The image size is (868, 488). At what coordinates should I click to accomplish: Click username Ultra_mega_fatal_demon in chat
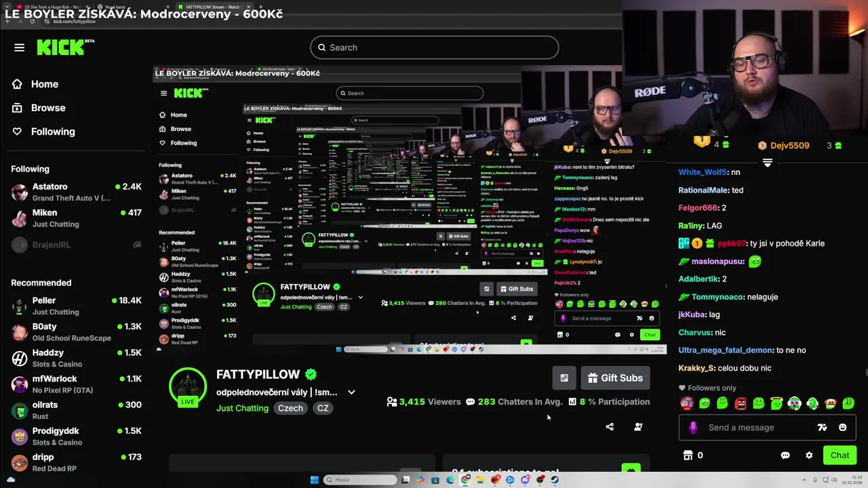pos(726,350)
